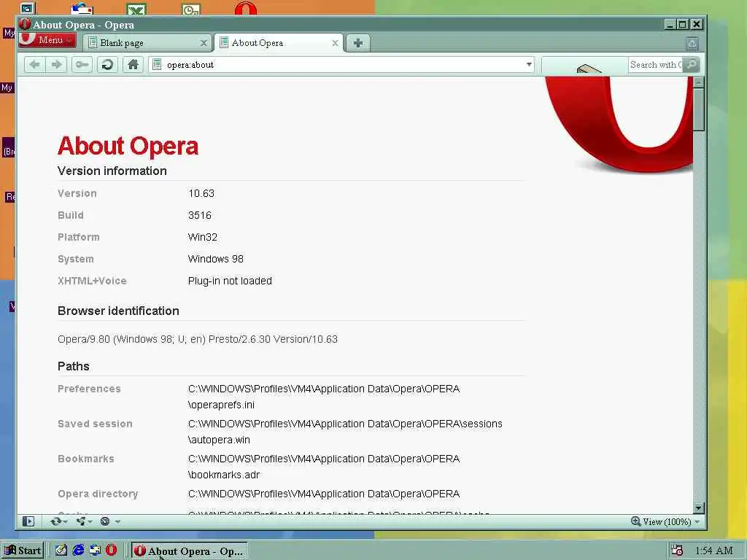The image size is (747, 560).
Task: Expand the zoom level dropdown arrow
Action: [x=697, y=522]
